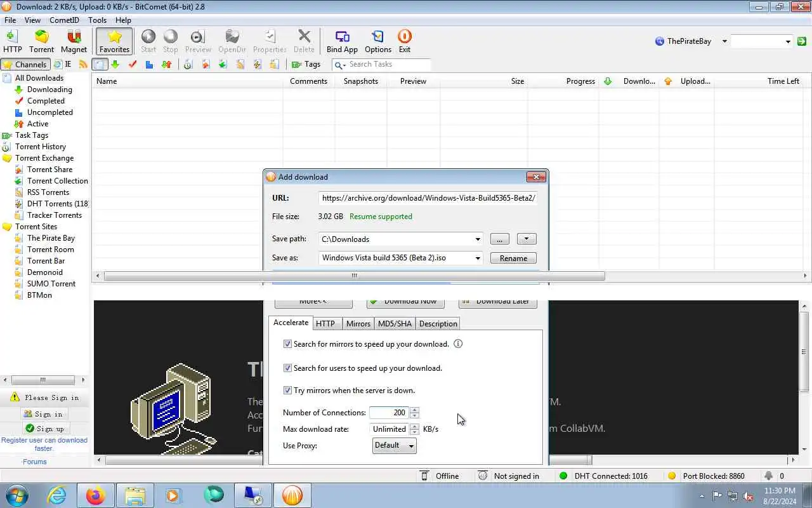Viewport: 812px width, 508px height.
Task: Toggle Search for mirrors checkbox
Action: pos(287,344)
